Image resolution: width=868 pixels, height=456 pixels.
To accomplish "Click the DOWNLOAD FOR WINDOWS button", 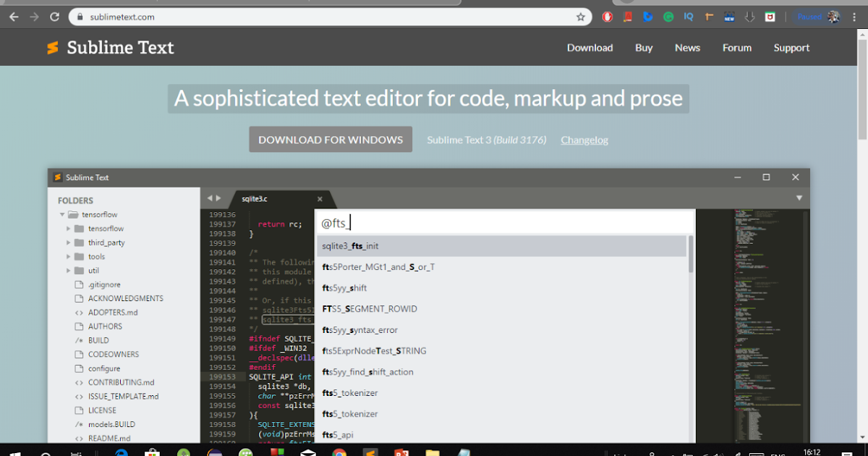I will point(330,139).
